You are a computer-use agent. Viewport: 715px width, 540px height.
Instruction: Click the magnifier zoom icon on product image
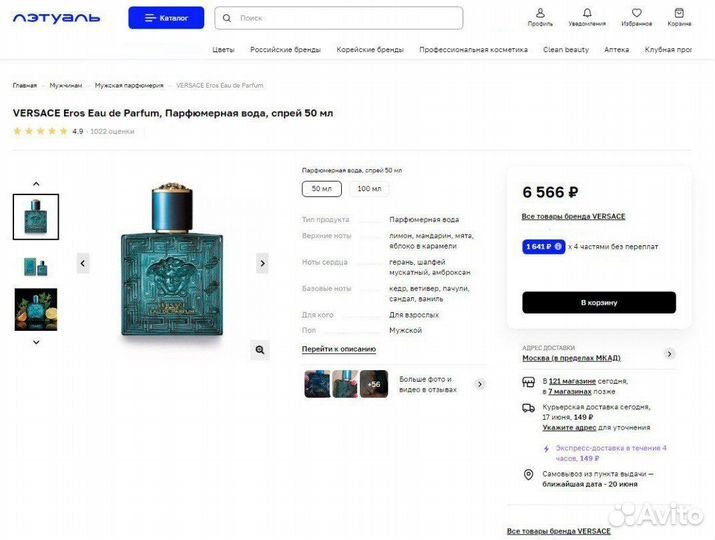point(260,350)
